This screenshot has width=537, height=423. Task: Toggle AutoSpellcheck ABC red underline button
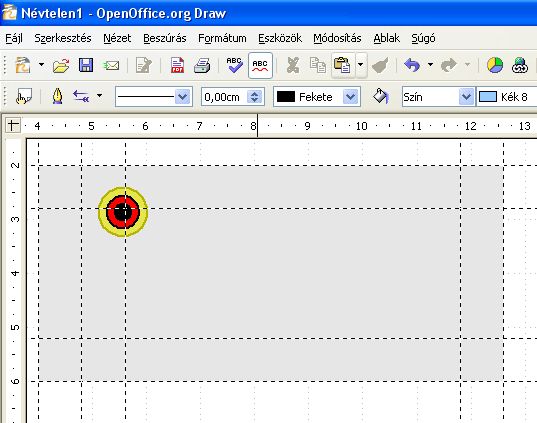[260, 65]
